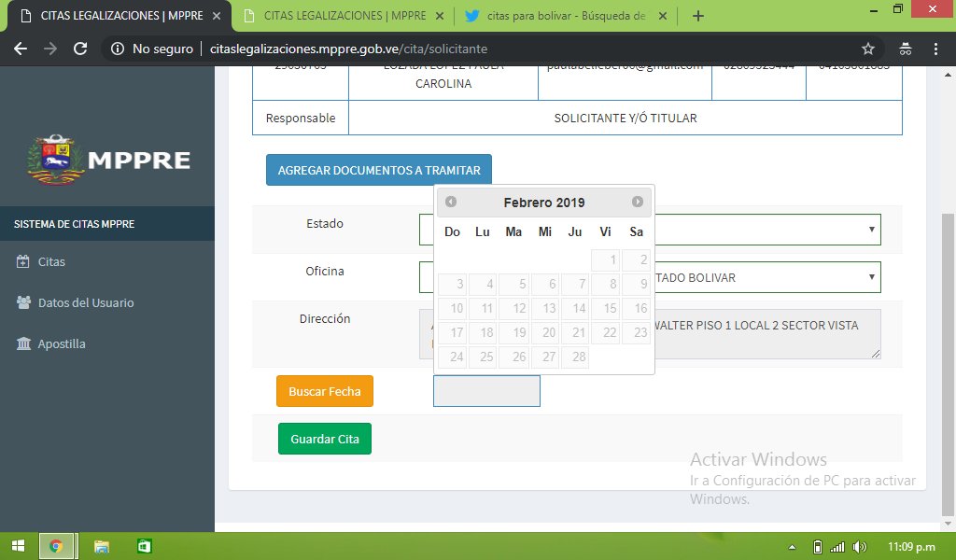
Task: Go to next month in calendar
Action: click(x=637, y=202)
